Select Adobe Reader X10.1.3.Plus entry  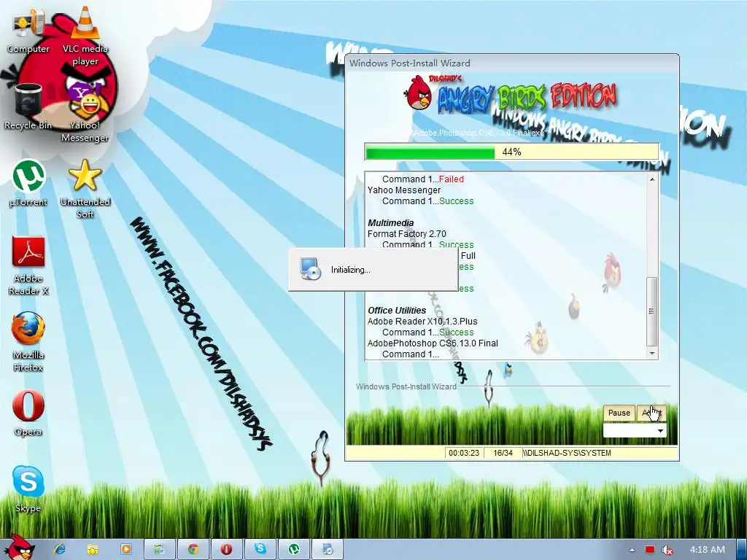coord(422,322)
